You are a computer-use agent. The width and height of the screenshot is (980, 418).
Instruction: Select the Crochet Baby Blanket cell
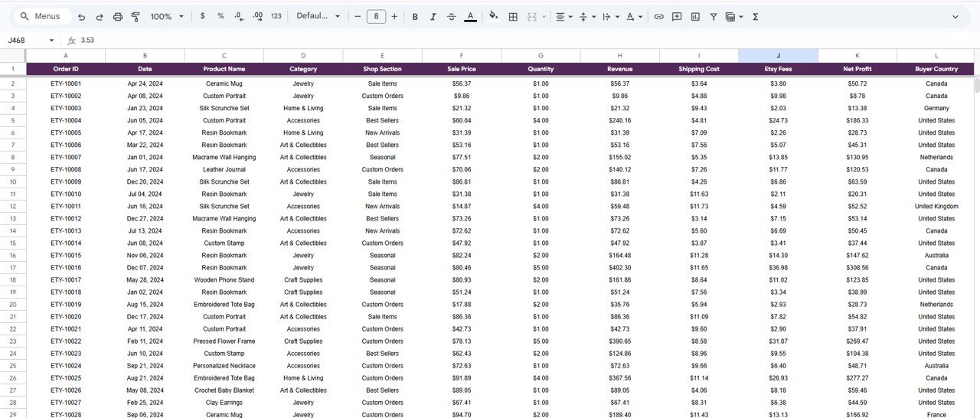tap(224, 390)
